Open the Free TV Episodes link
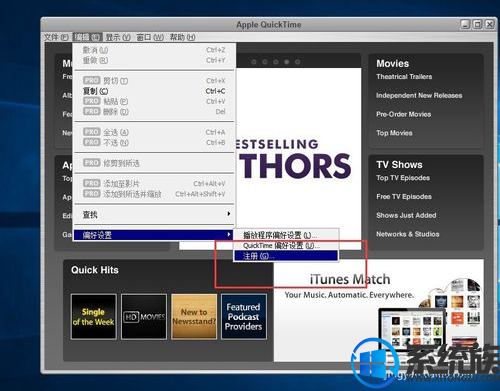The width and height of the screenshot is (500, 391). 404,197
